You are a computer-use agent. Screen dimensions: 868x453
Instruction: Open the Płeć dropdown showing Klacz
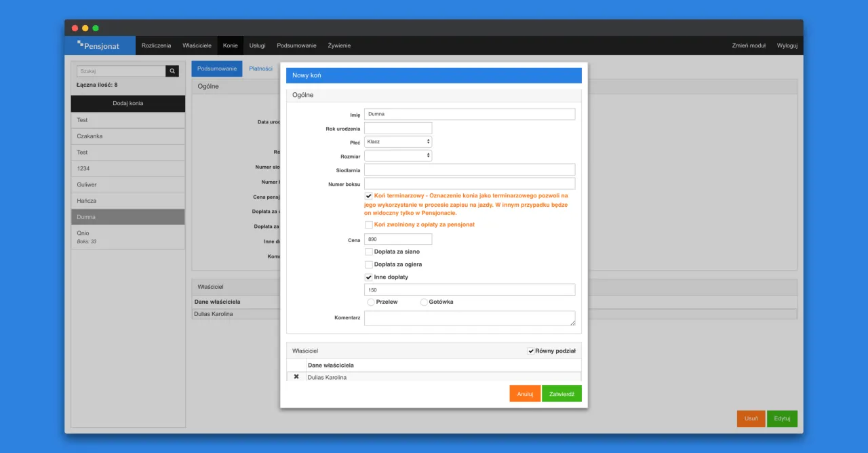tap(398, 142)
